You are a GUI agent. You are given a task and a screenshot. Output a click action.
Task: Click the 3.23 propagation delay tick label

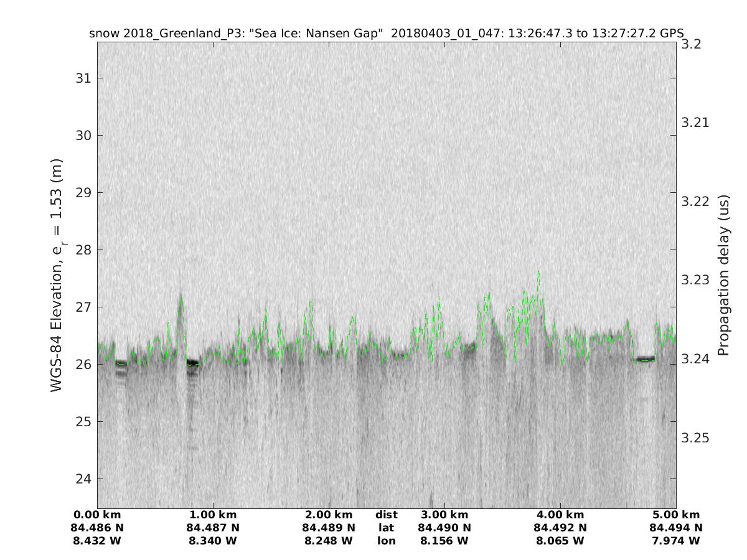coord(696,280)
